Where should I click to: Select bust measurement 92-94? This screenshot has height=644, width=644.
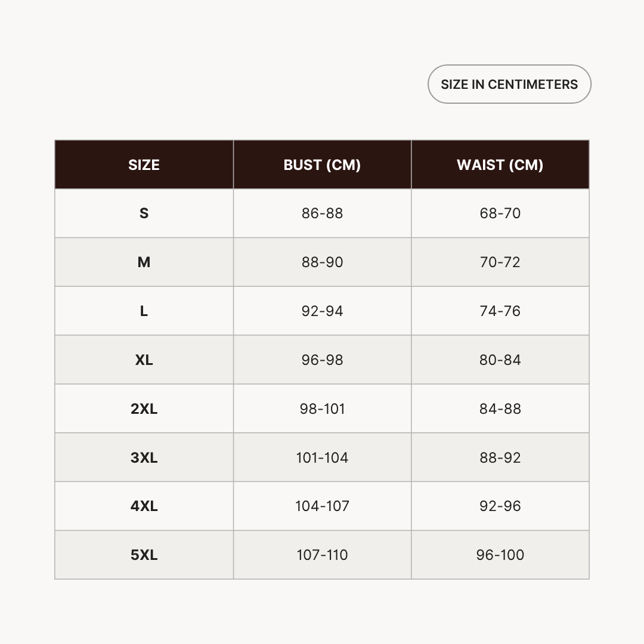click(x=322, y=311)
